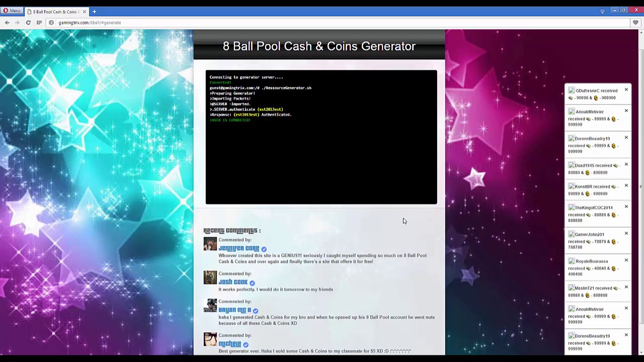
Task: Open Bryan MC B's commenter profile link
Action: (x=234, y=310)
